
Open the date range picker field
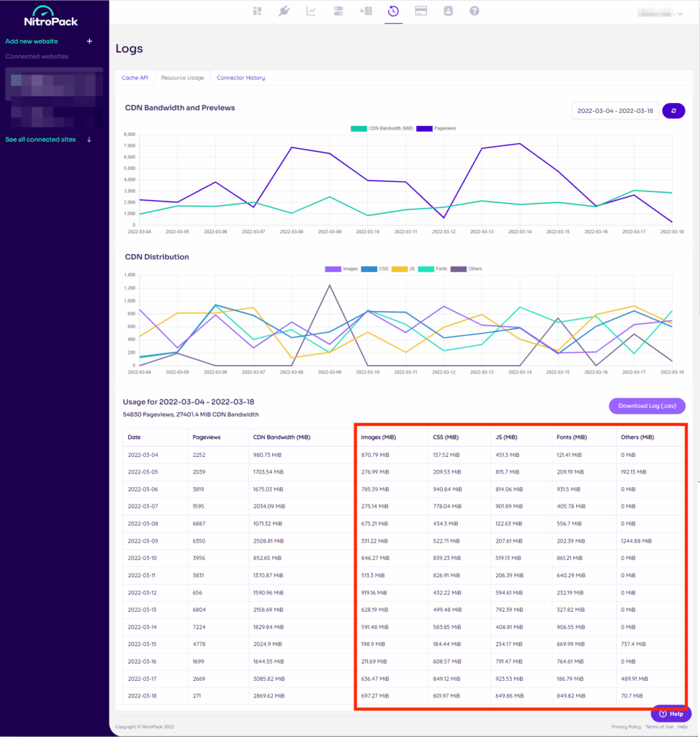(614, 111)
